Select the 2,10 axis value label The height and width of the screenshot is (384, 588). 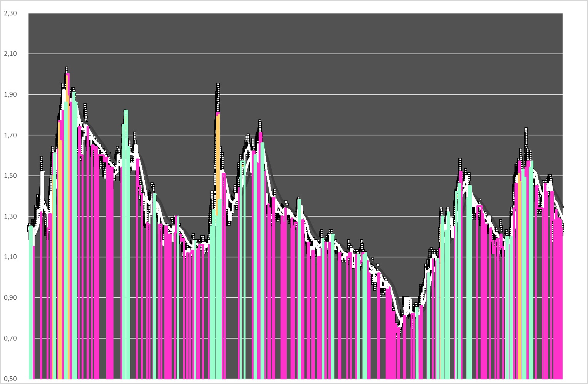click(10, 54)
